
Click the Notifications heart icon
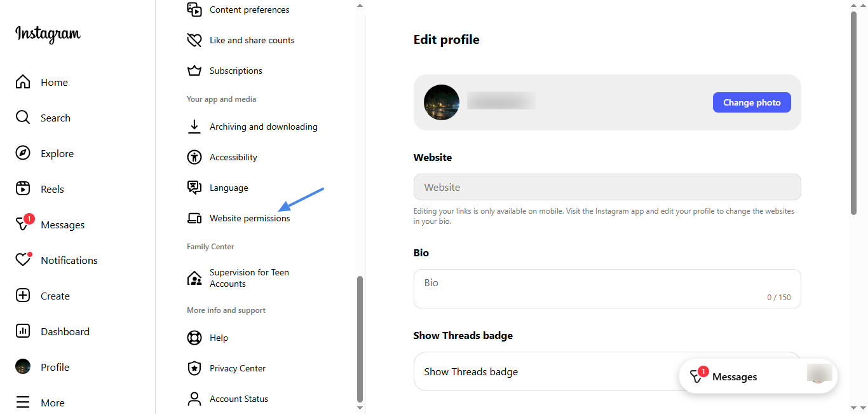click(23, 260)
